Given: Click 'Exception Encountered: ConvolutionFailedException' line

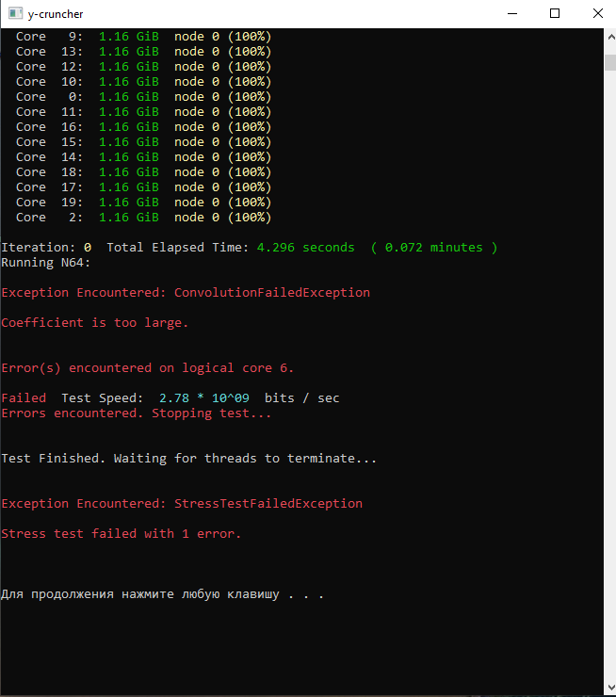Looking at the screenshot, I should pos(186,293).
